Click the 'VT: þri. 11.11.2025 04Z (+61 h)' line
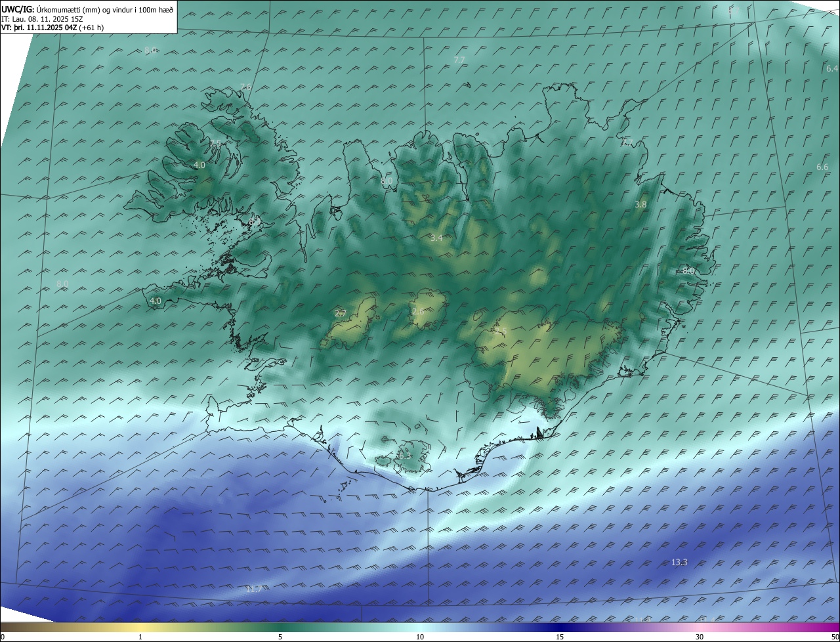This screenshot has height=642, width=840. [52, 28]
